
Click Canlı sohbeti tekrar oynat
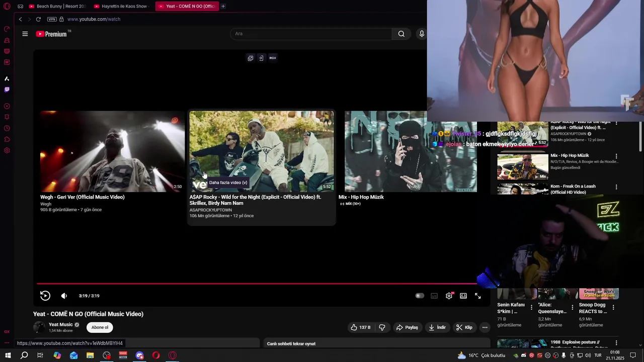(291, 344)
